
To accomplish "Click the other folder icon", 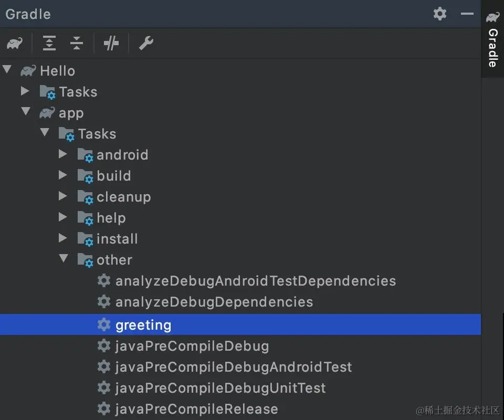I will coord(86,260).
